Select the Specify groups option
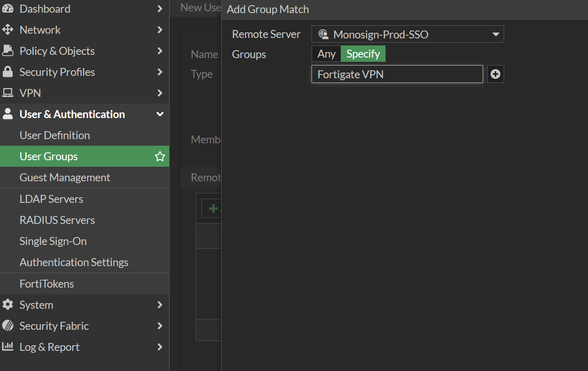 (363, 54)
